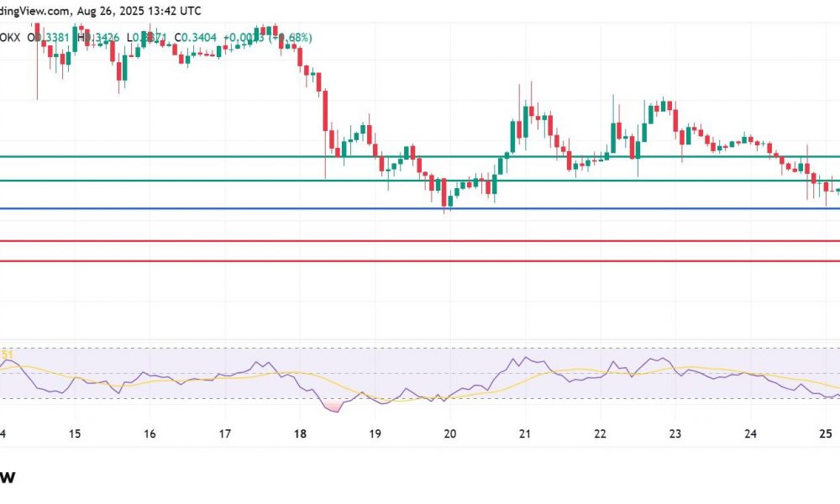840x504 pixels.
Task: Click the open price value 0.3381
Action: [x=49, y=36]
